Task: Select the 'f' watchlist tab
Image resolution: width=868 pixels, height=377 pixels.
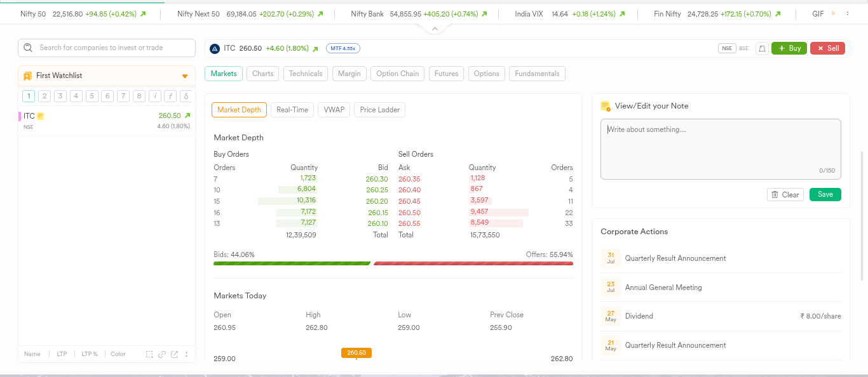Action: (x=170, y=96)
